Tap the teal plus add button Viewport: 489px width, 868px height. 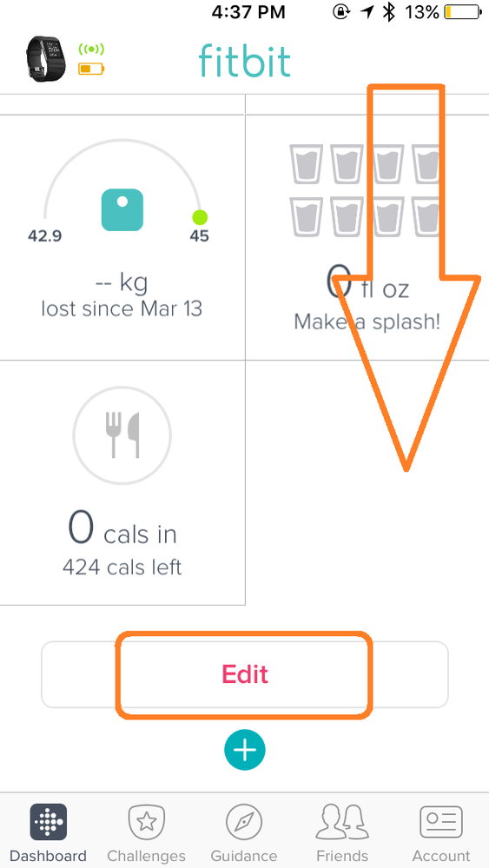(x=245, y=750)
